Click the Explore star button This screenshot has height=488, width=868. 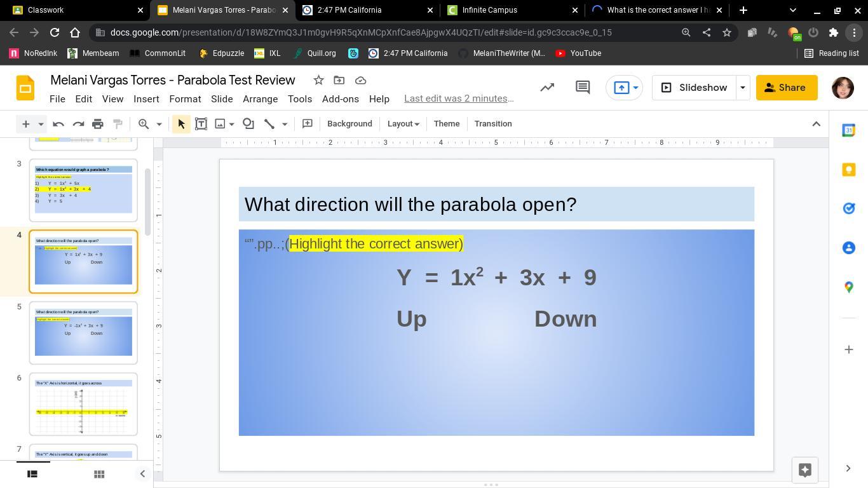pyautogui.click(x=805, y=470)
